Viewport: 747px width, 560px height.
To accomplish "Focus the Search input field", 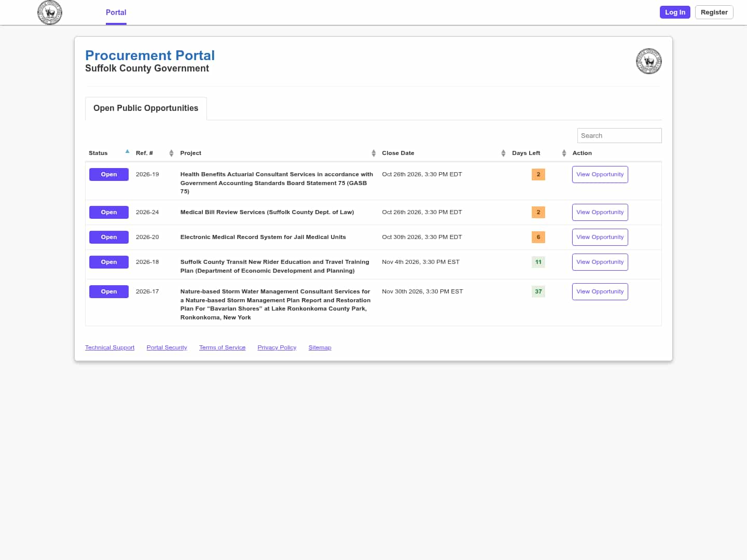I will (x=619, y=135).
